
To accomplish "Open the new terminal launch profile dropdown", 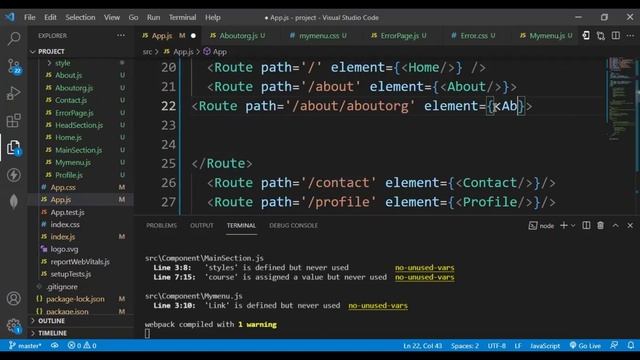I will (x=573, y=225).
